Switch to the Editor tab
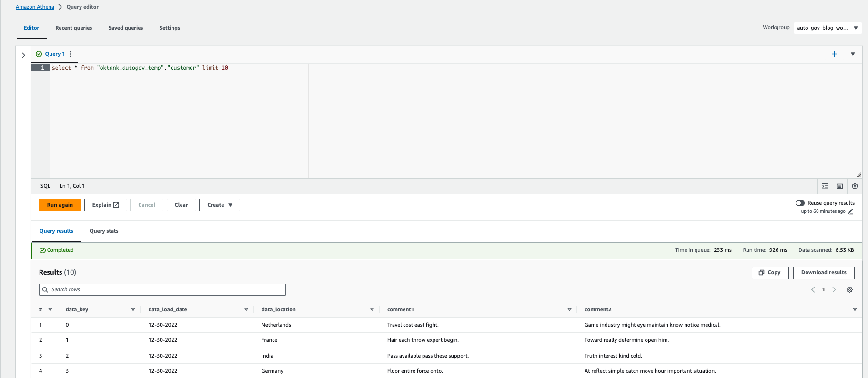 [31, 28]
